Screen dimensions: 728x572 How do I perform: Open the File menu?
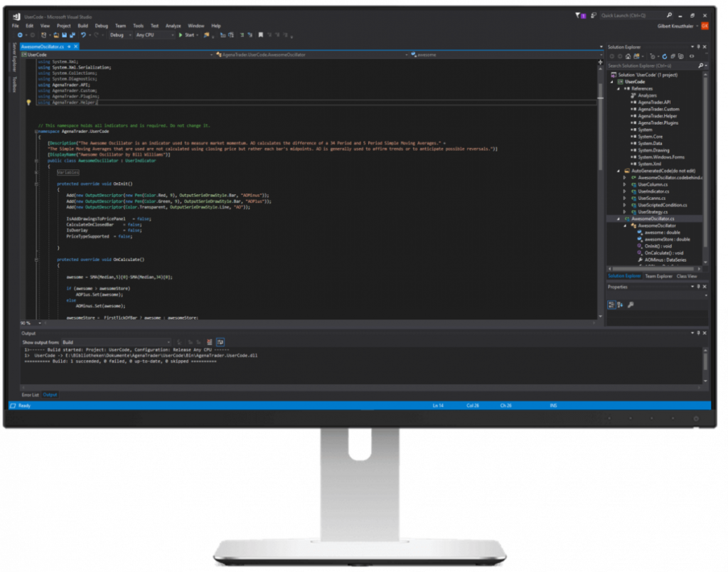(x=16, y=26)
